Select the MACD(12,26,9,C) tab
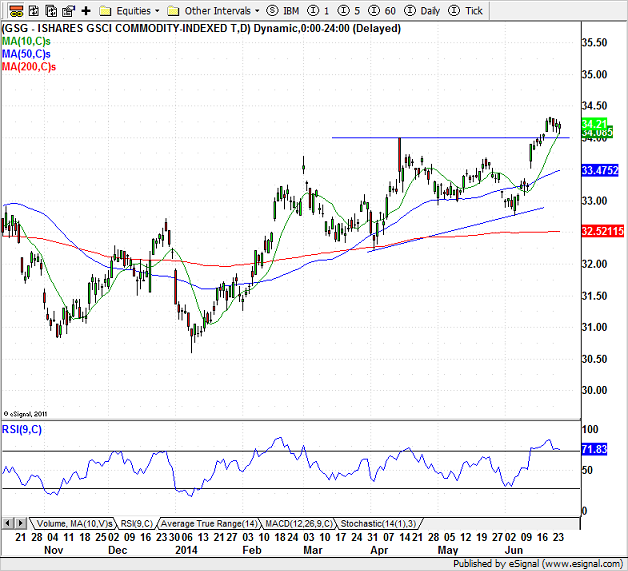This screenshot has width=628, height=571. pyautogui.click(x=299, y=523)
